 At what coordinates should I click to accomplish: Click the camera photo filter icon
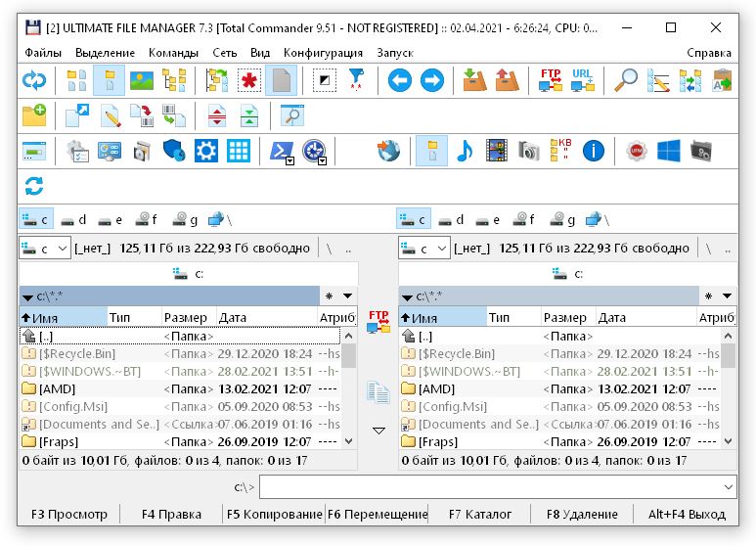point(529,151)
